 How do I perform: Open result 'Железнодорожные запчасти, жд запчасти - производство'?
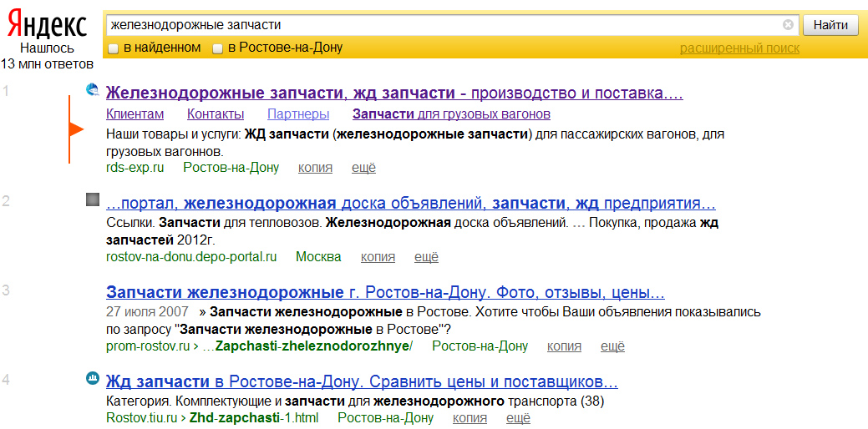click(x=394, y=93)
